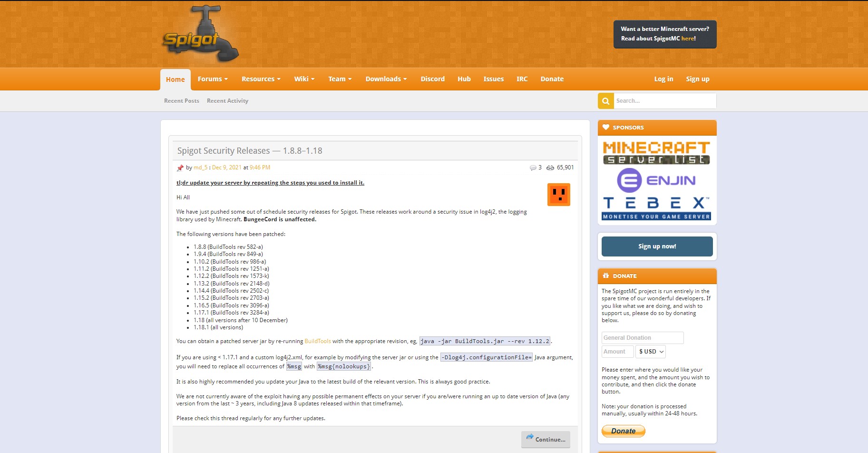The height and width of the screenshot is (453, 868).
Task: Click 'BungeeCord is unaffected.' bold text
Action: click(x=280, y=219)
